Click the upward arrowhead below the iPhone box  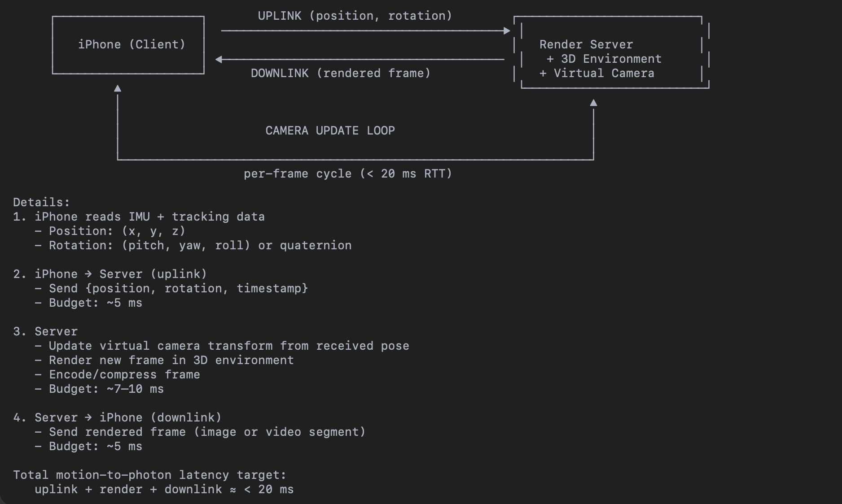point(118,89)
